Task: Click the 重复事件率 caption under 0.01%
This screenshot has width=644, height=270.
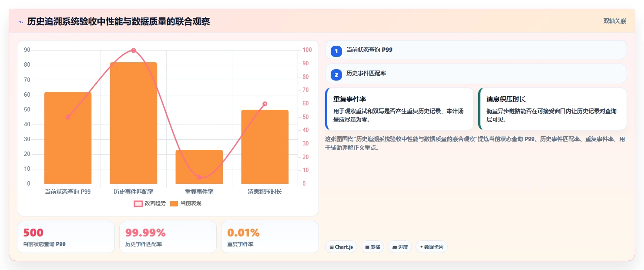Action: click(x=240, y=244)
